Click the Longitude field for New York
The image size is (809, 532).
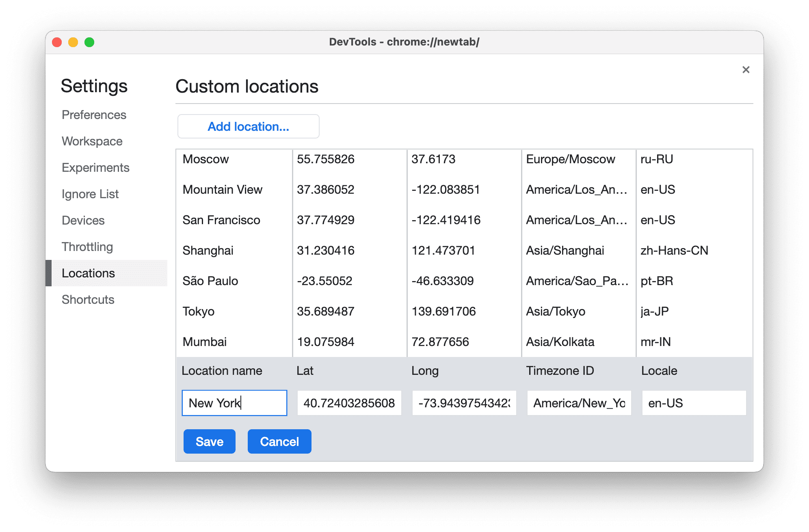coord(463,404)
